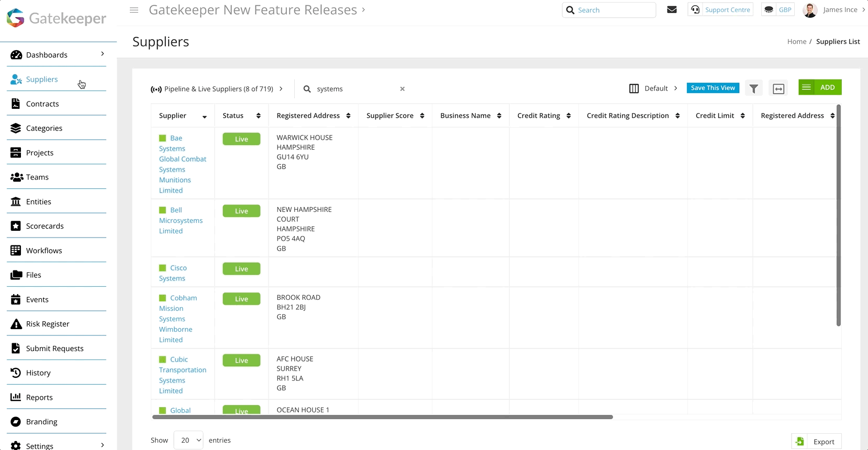
Task: Click the columns layout icon
Action: [x=634, y=88]
